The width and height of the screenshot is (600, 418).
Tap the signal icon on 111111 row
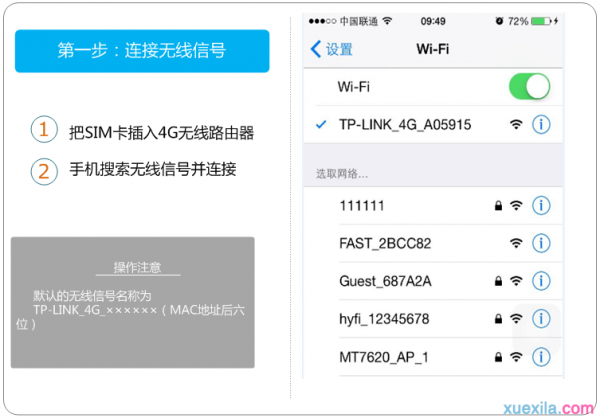point(516,206)
